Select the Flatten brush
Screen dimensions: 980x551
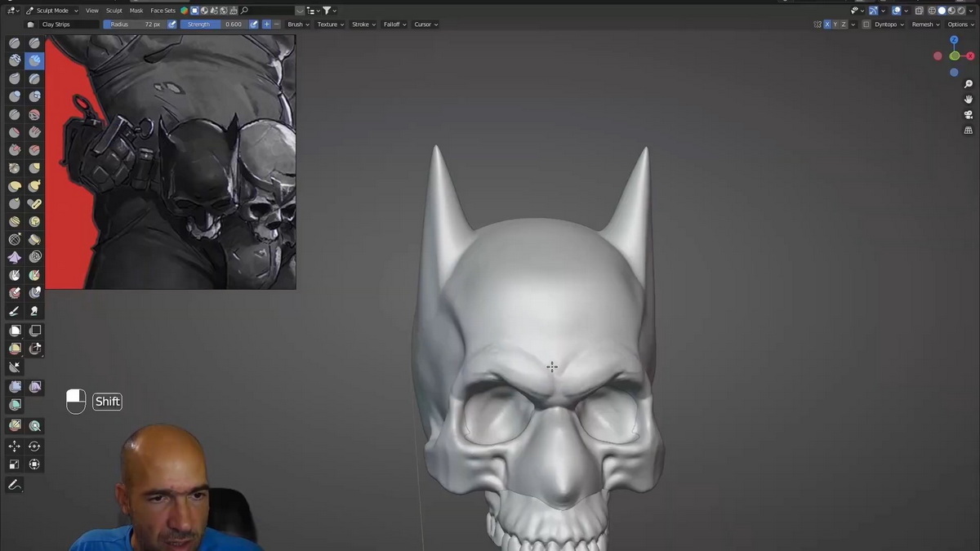[x=15, y=132]
